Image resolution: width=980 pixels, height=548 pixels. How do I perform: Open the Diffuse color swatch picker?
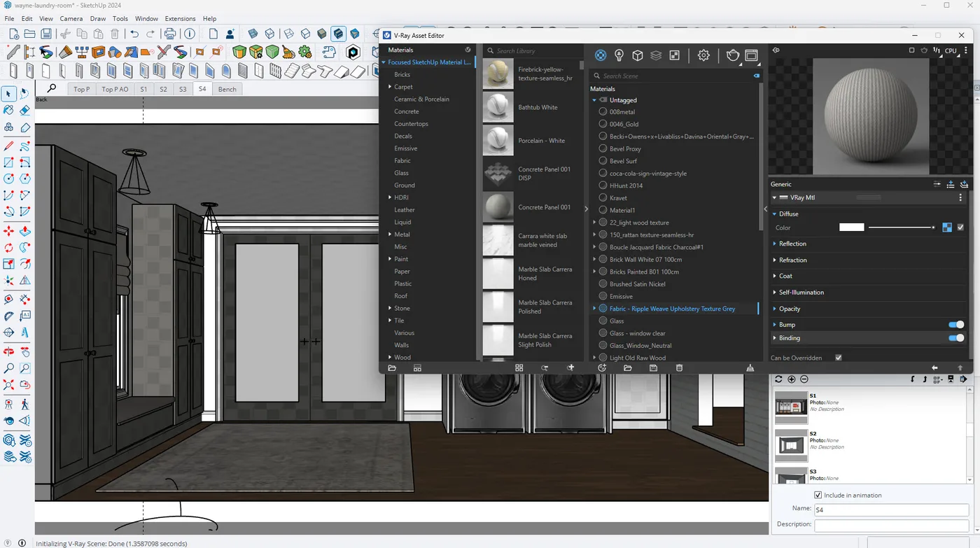[x=851, y=227]
